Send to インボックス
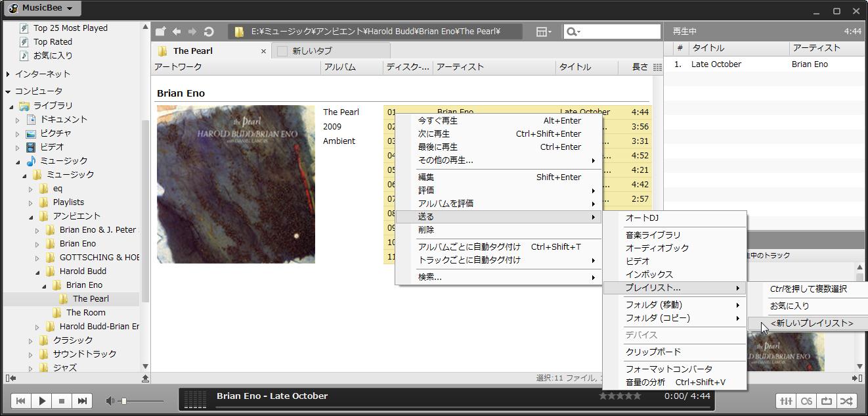Viewport: 868px width, 416px height. pyautogui.click(x=674, y=275)
